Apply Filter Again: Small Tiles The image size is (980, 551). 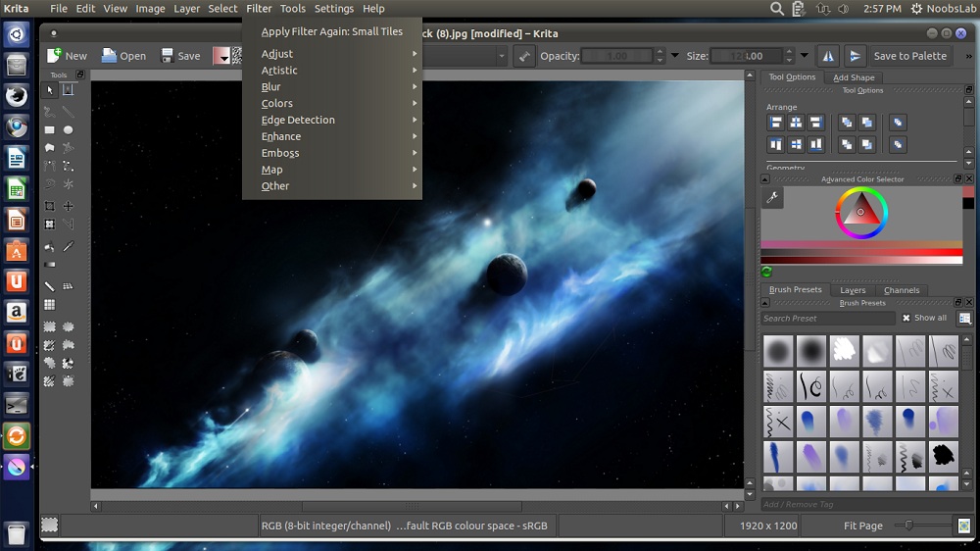pos(332,31)
